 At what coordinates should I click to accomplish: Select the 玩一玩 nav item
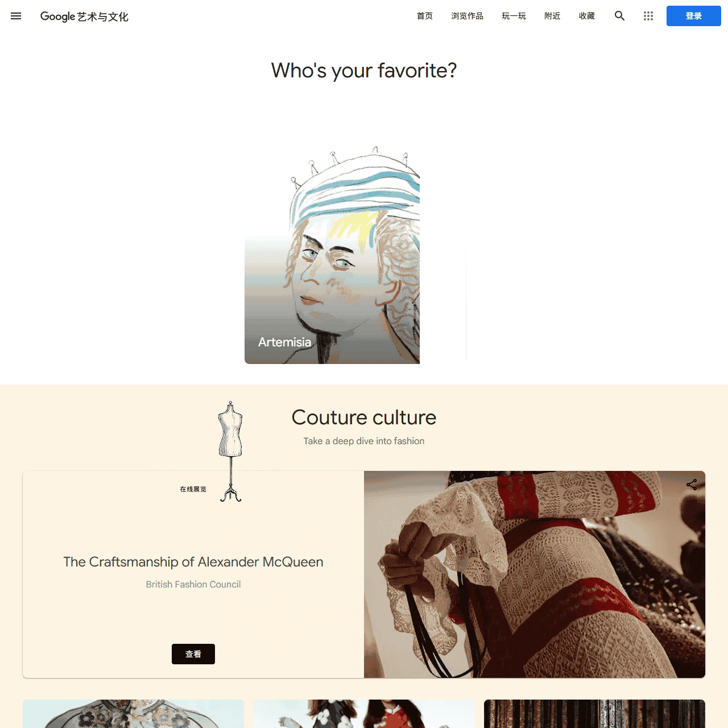tap(514, 16)
